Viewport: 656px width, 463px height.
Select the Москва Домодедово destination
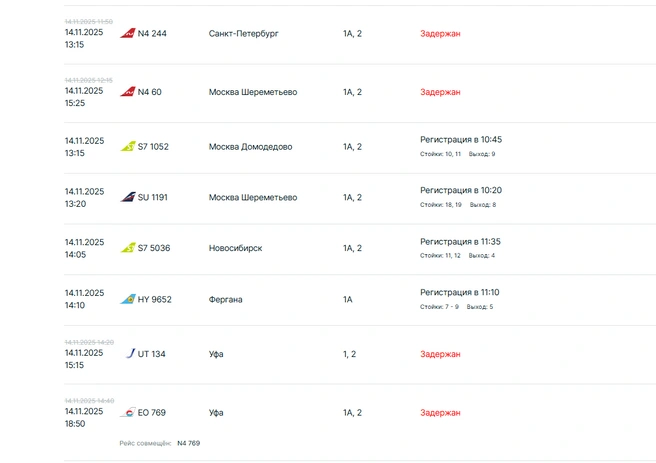250,147
